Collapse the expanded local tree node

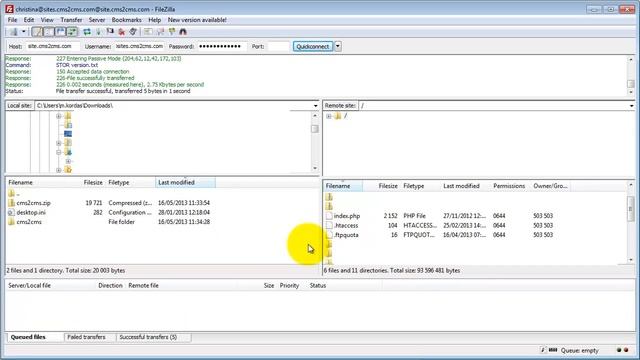[58, 152]
